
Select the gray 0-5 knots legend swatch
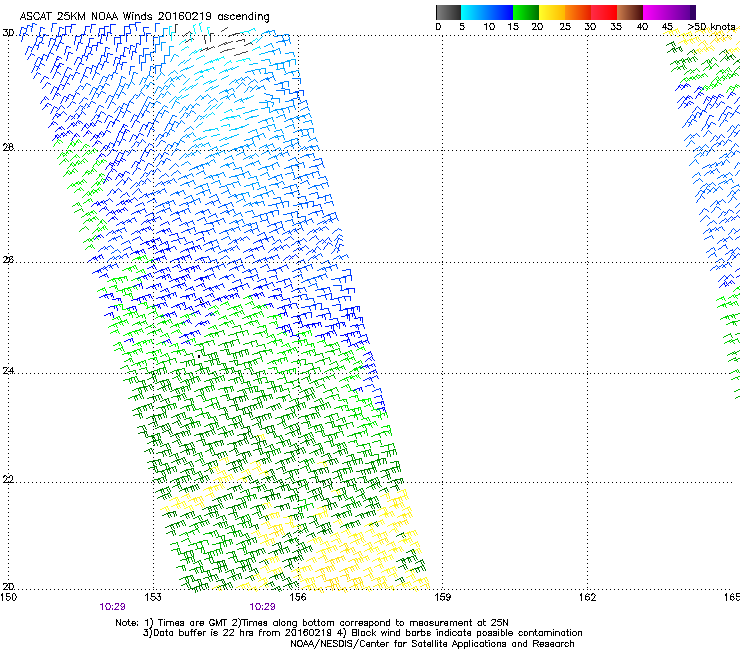tap(448, 12)
